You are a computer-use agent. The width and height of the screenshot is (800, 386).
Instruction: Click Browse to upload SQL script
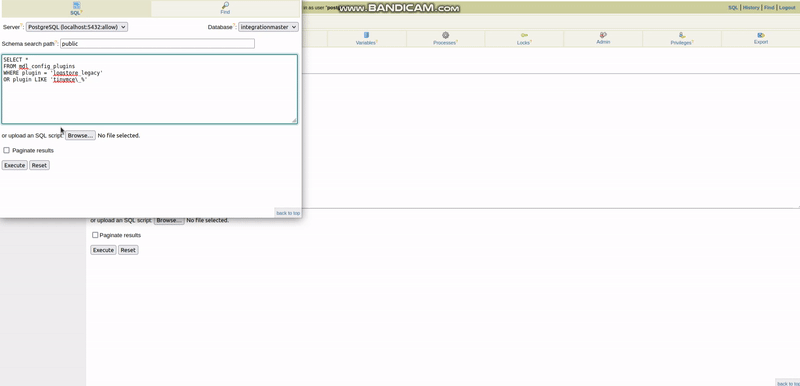click(81, 136)
